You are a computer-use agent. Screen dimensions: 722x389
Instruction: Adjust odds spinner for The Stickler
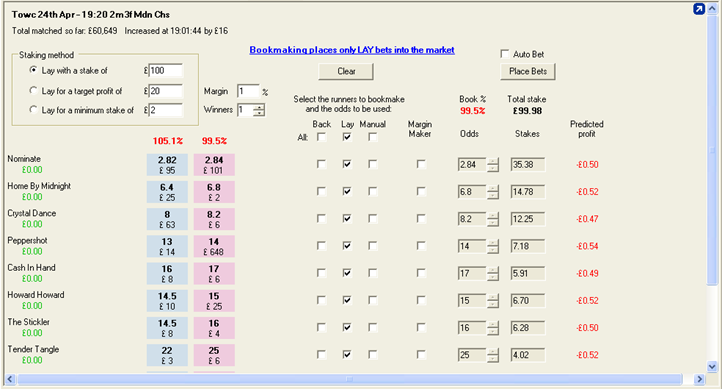coord(493,328)
